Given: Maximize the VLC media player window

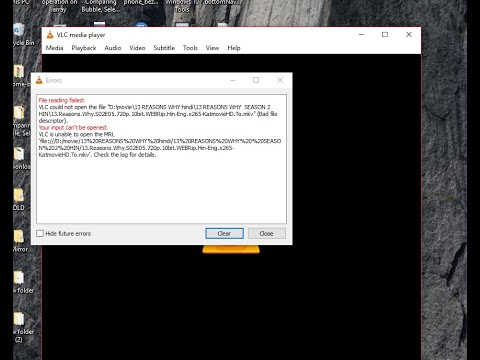Looking at the screenshot, I should coord(385,34).
